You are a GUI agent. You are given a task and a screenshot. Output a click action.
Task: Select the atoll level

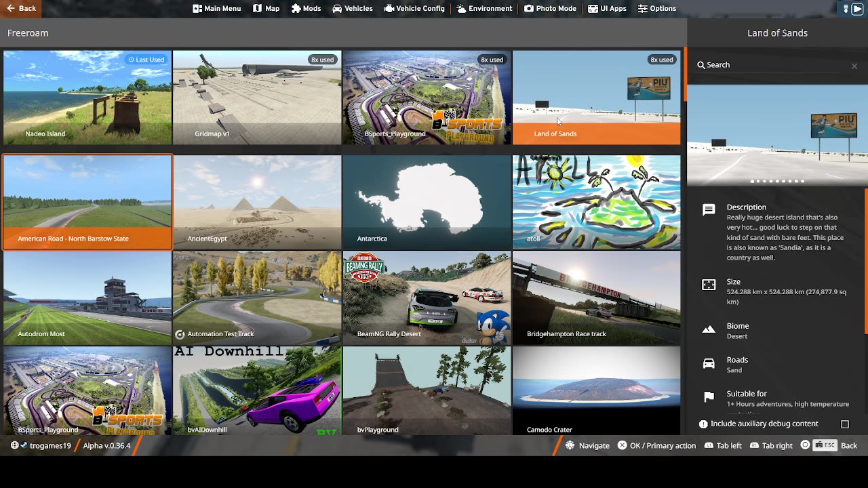click(596, 203)
